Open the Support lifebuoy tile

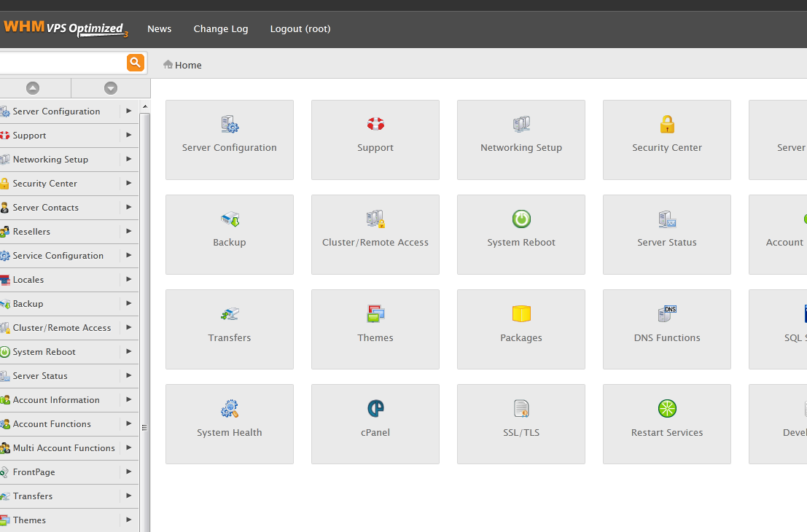pos(375,140)
